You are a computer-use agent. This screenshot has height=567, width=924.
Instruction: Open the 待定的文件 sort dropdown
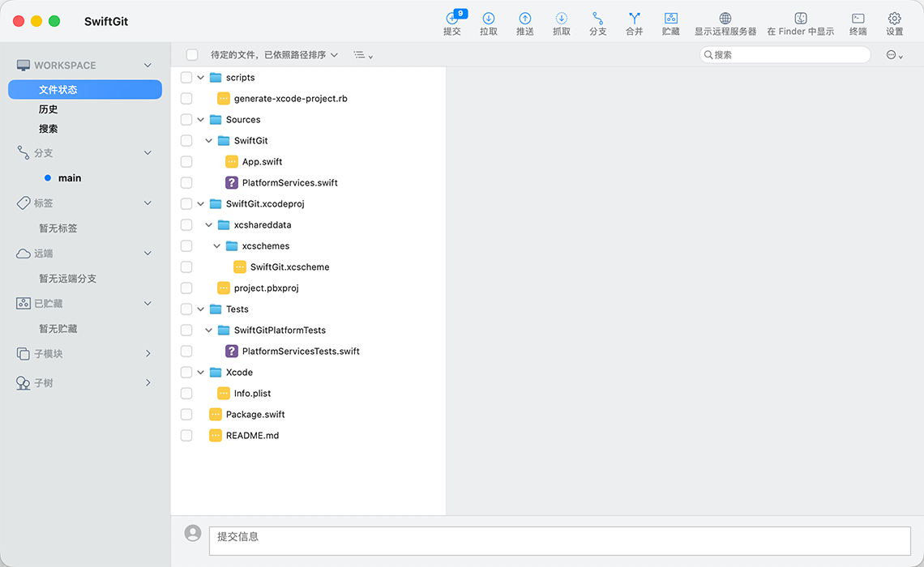click(x=274, y=55)
